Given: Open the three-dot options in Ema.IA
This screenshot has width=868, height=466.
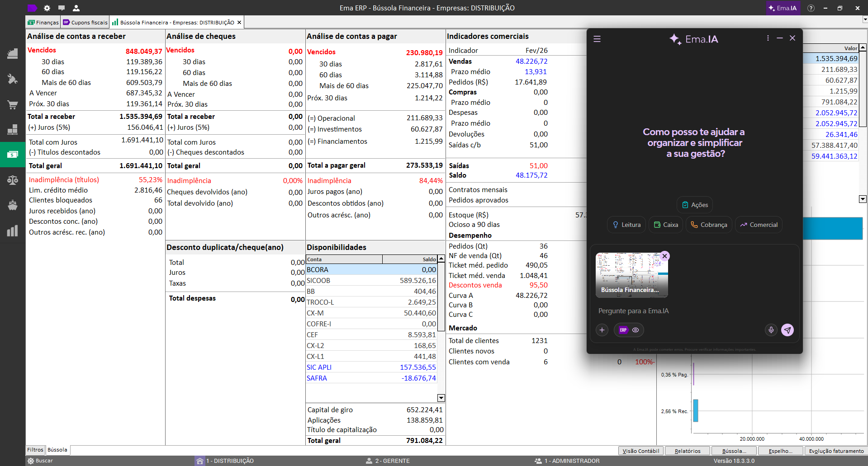Looking at the screenshot, I should [768, 38].
